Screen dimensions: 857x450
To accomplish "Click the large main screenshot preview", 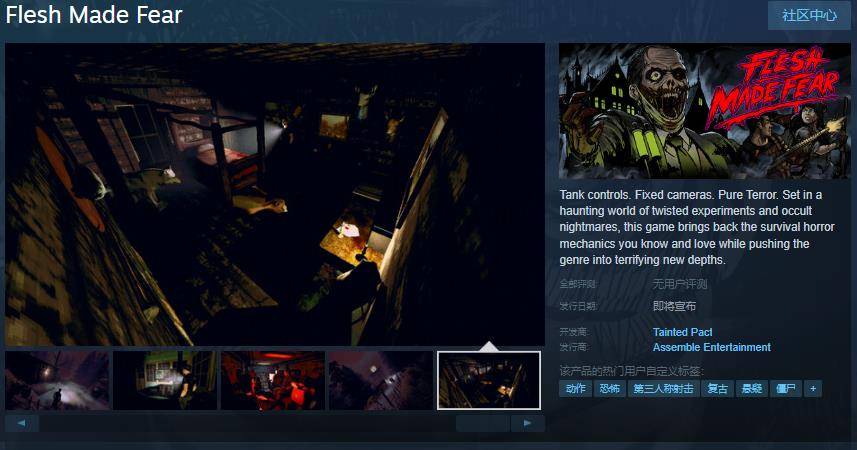I will tap(275, 194).
